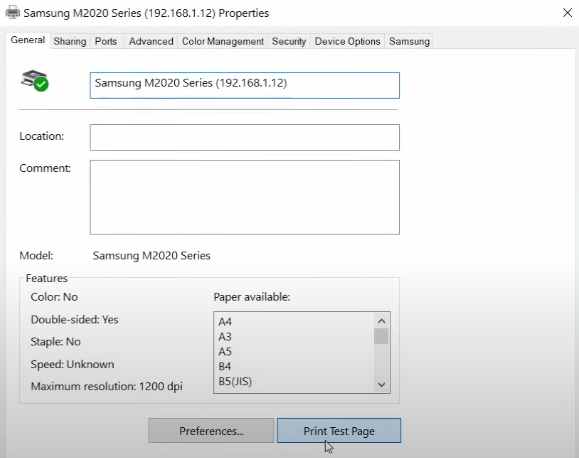Open the Device Options tab

click(x=347, y=41)
